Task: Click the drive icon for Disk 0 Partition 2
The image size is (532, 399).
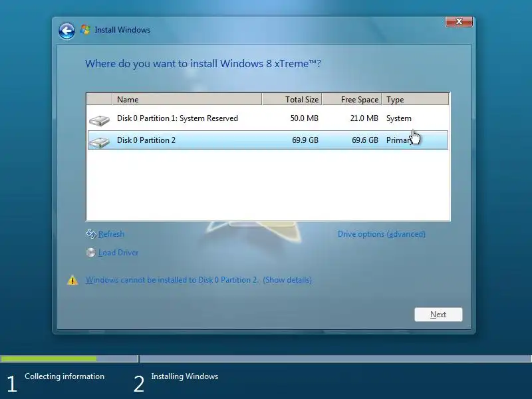Action: (99, 142)
